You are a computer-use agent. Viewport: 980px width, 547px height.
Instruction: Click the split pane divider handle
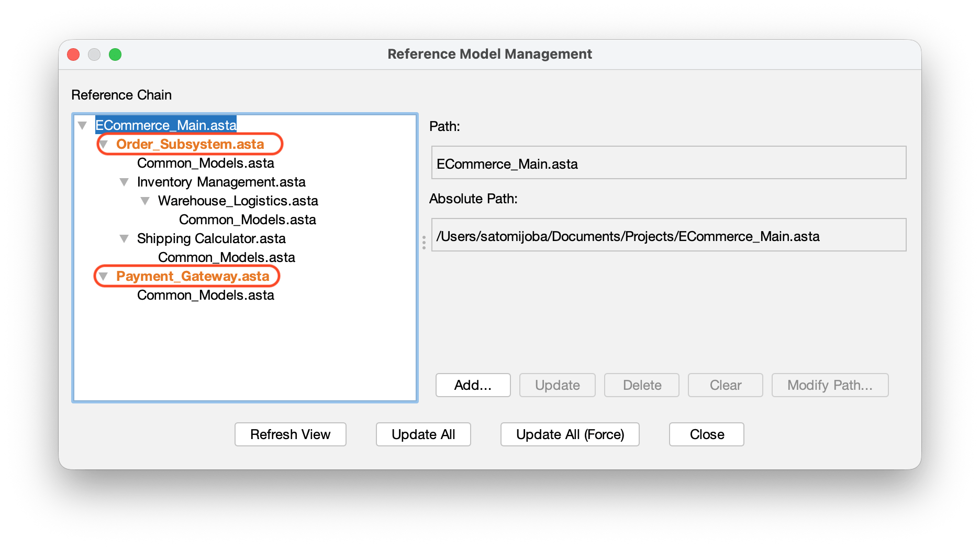click(424, 242)
